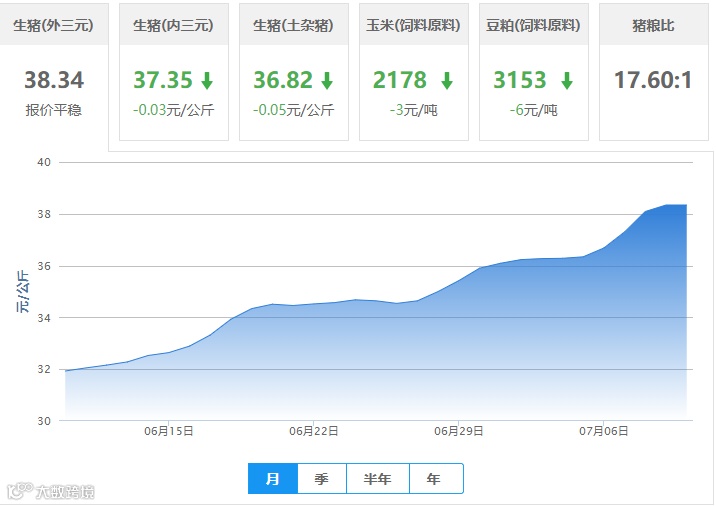716x506 pixels.
Task: View the 猪粮比 card
Action: tap(653, 72)
